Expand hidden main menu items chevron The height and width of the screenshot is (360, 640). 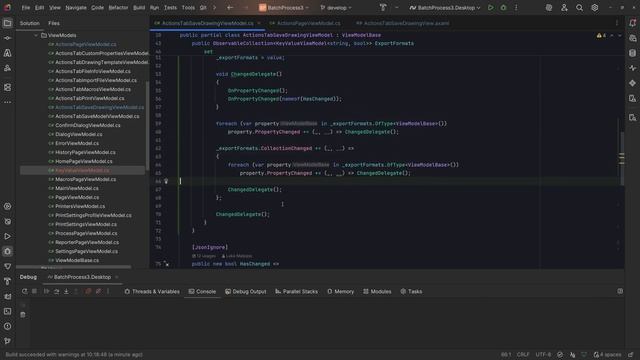[215, 8]
